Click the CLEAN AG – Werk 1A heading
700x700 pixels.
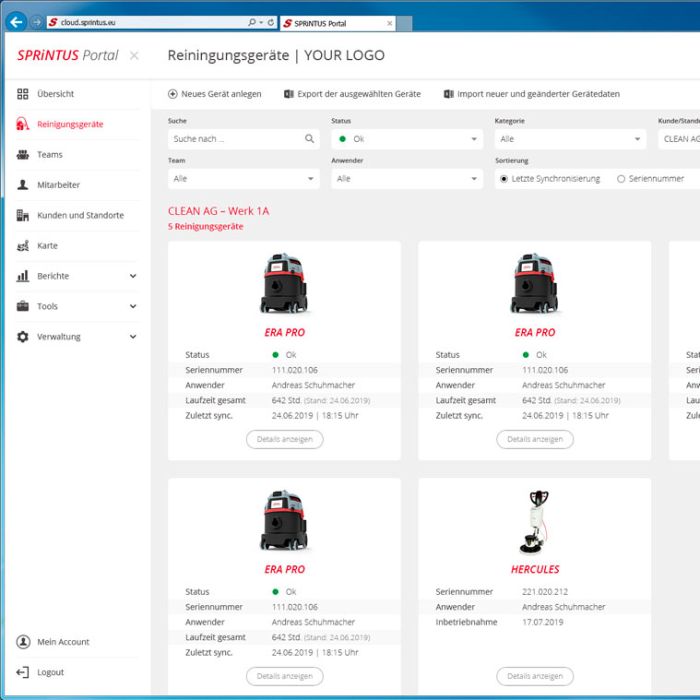click(x=219, y=211)
